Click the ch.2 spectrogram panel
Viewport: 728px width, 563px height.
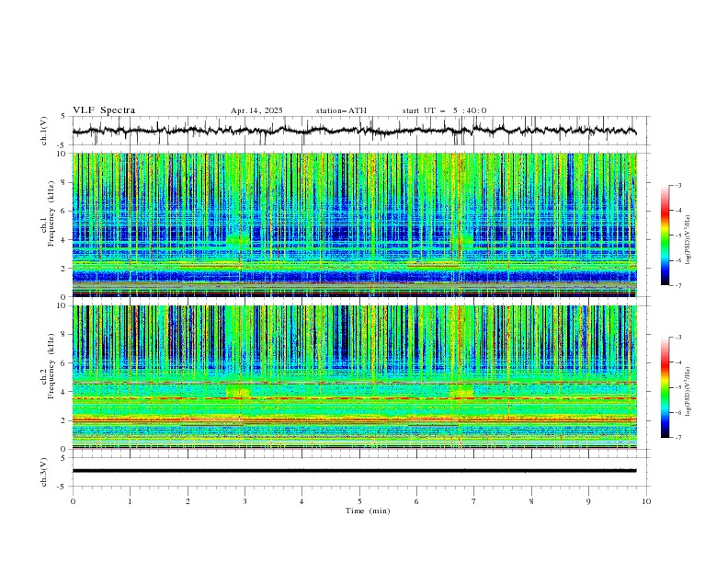point(354,377)
